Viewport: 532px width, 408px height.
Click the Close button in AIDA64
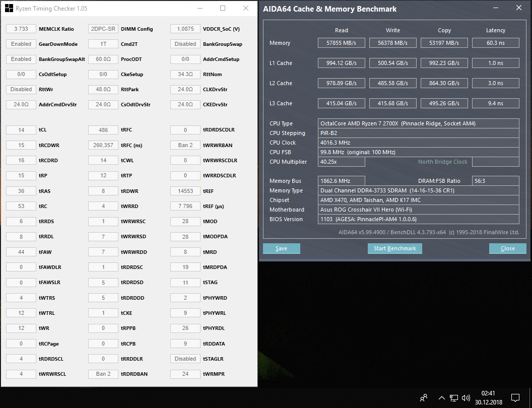coord(508,248)
